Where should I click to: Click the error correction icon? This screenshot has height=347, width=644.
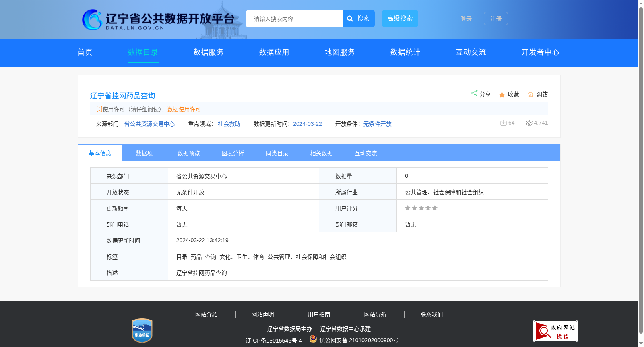(x=530, y=95)
